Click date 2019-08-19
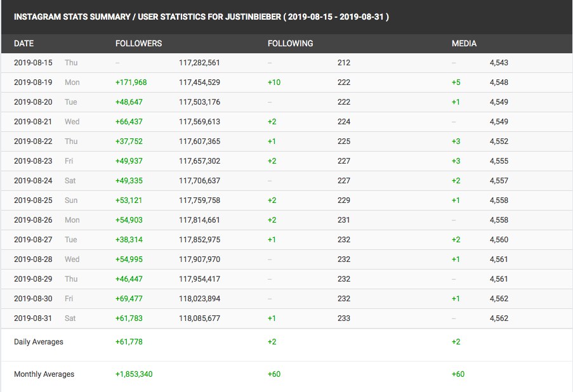Screen dimensions: 573x392 (33, 82)
